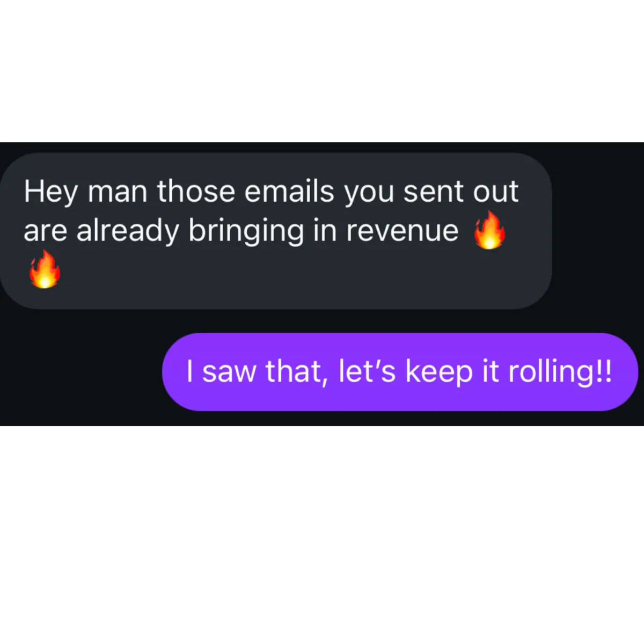Click the word 'man' in the gray bubble
Image resolution: width=644 pixels, height=644 pixels.
click(x=118, y=192)
